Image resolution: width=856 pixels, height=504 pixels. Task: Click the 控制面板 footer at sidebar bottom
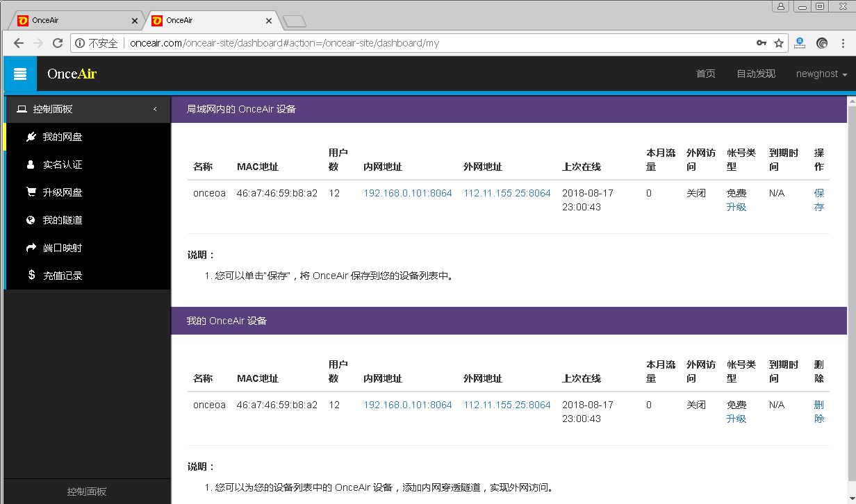(x=87, y=492)
